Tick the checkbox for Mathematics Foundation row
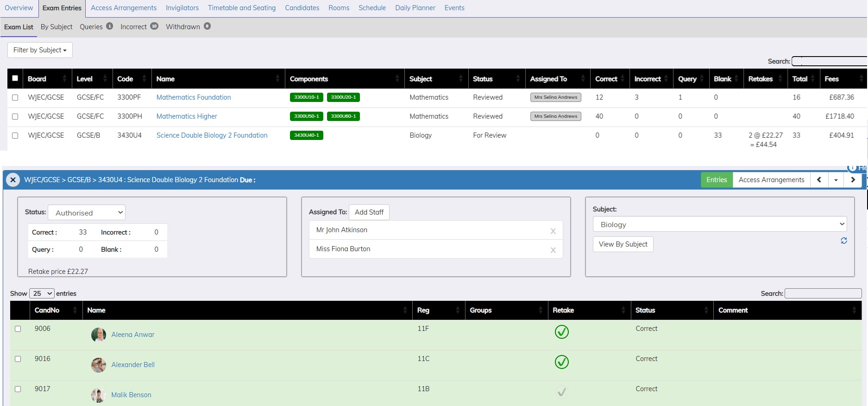This screenshot has width=868, height=406. (x=15, y=98)
